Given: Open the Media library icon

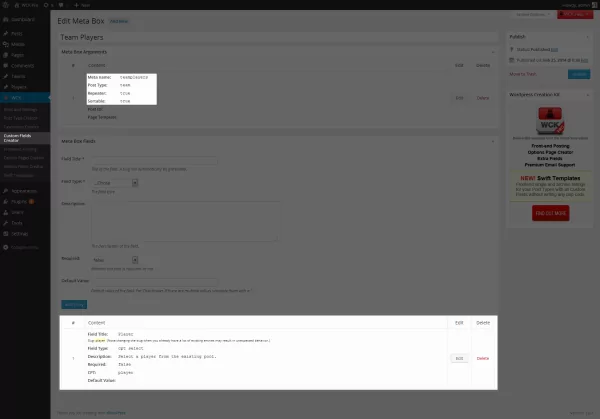Looking at the screenshot, I should coord(6,43).
